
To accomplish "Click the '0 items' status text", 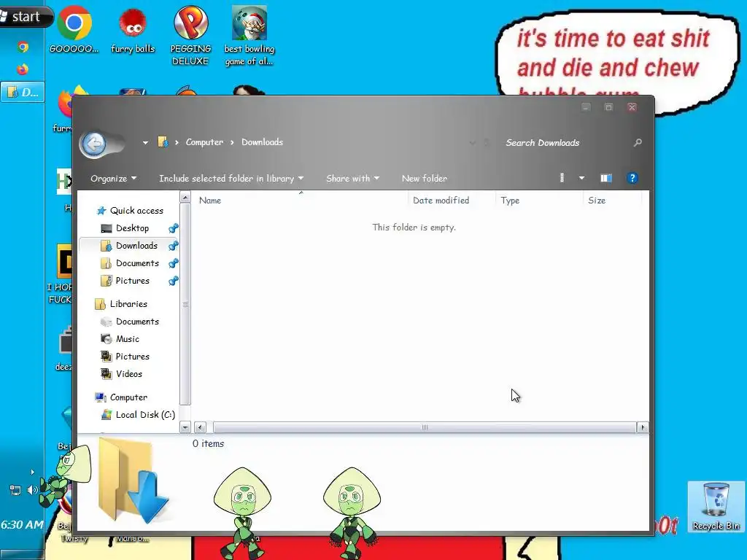I will click(x=208, y=444).
